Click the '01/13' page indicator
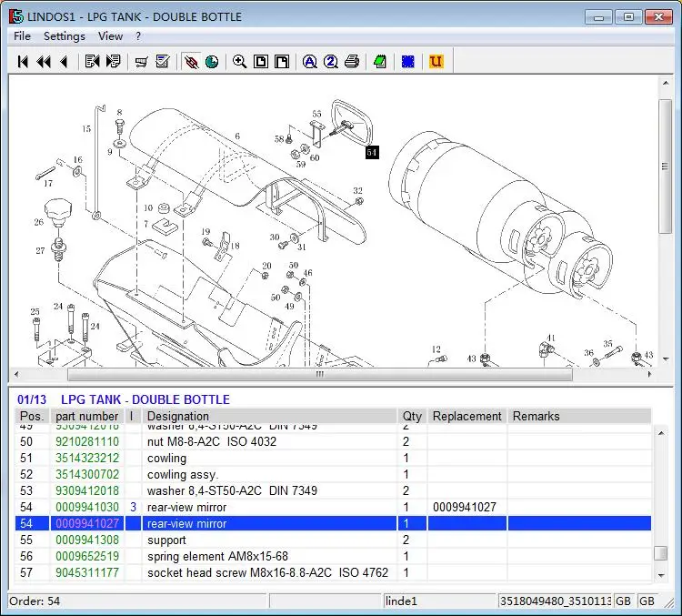This screenshot has height=616, width=682. (x=32, y=399)
